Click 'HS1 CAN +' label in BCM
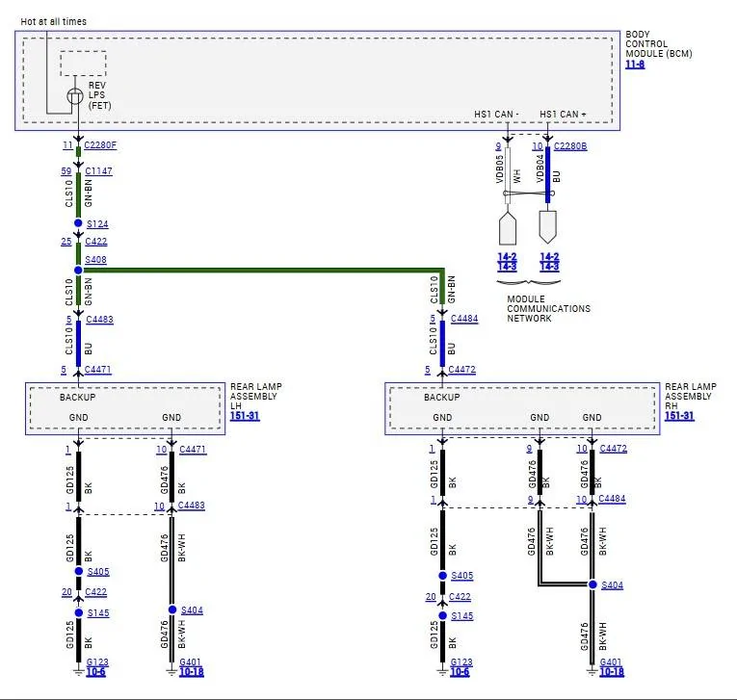This screenshot has width=737, height=700. (x=563, y=115)
